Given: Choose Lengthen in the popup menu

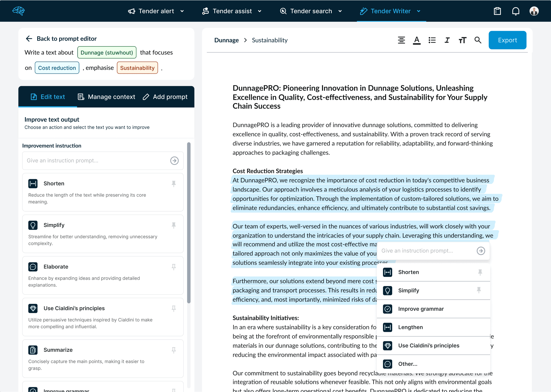Looking at the screenshot, I should click(x=433, y=327).
